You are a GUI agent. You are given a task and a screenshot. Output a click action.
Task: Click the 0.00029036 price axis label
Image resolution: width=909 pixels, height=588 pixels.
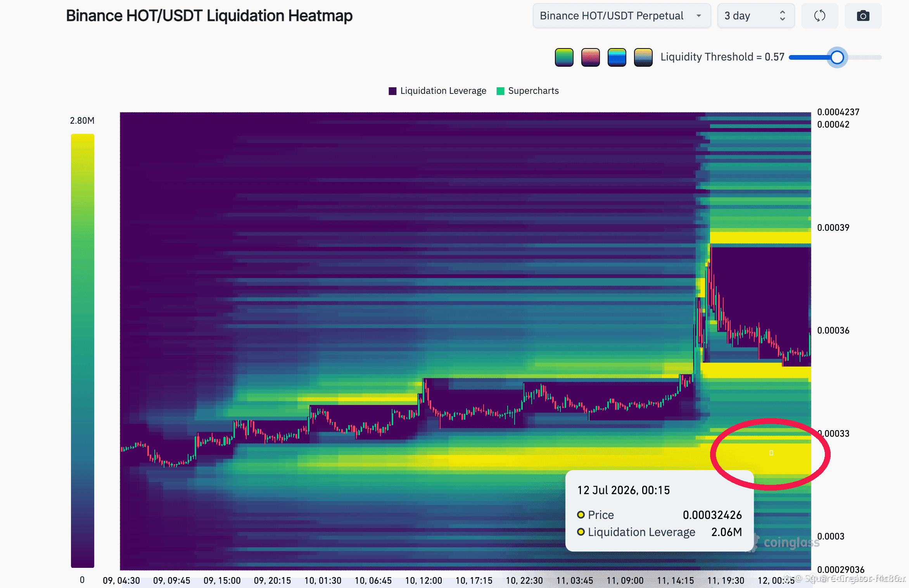(841, 570)
